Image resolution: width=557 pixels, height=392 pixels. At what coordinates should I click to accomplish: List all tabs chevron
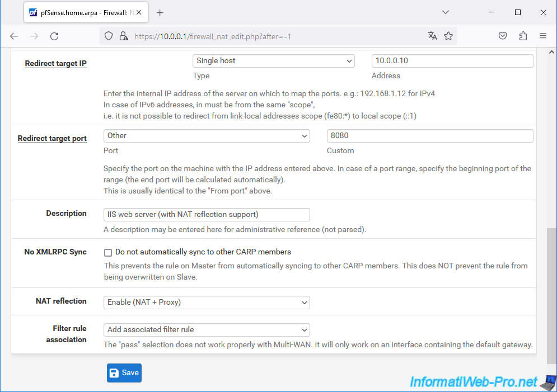coord(446,12)
